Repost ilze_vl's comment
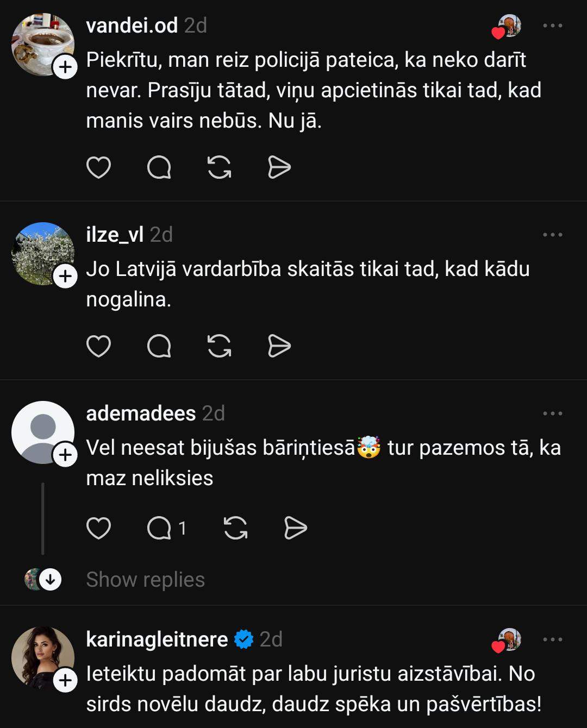The width and height of the screenshot is (587, 728). tap(220, 346)
